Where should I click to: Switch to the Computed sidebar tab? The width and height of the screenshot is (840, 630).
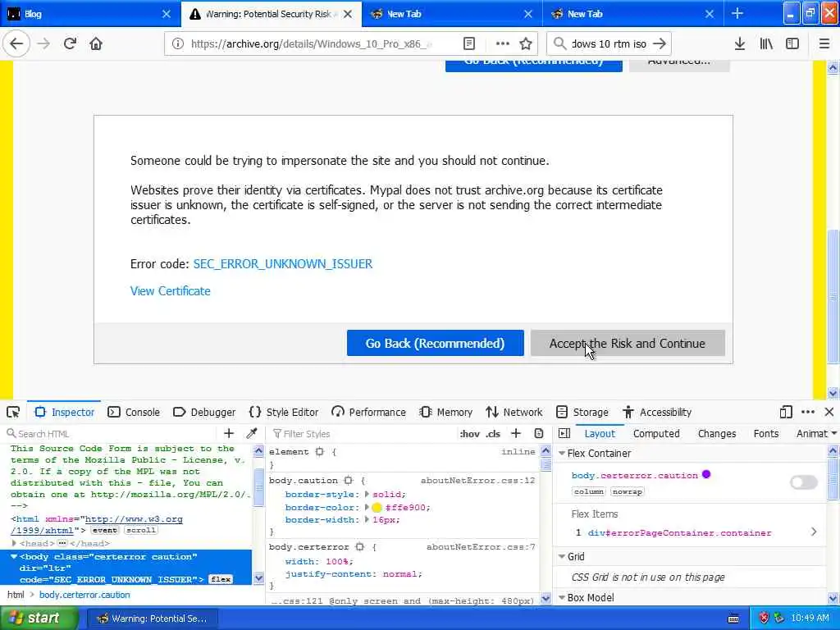[656, 433]
